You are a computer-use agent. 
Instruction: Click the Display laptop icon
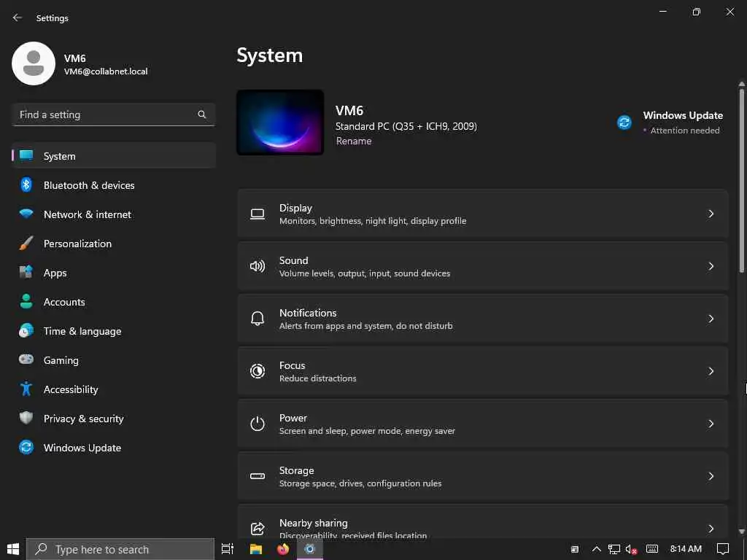[258, 214]
